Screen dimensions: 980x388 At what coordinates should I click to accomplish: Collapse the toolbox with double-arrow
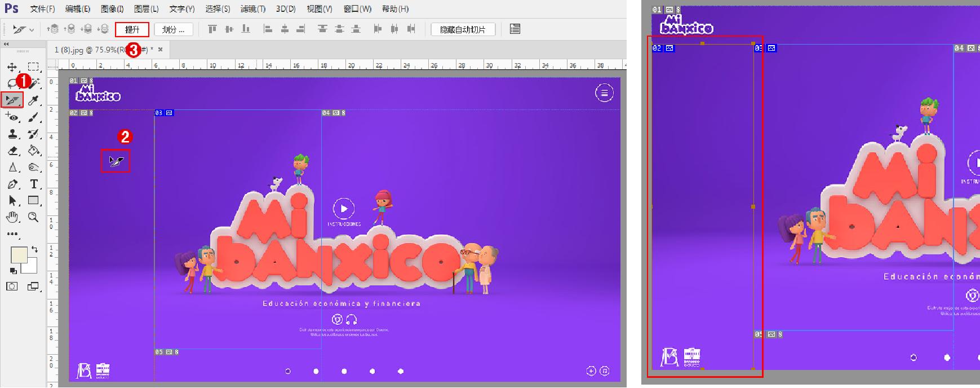[6, 44]
